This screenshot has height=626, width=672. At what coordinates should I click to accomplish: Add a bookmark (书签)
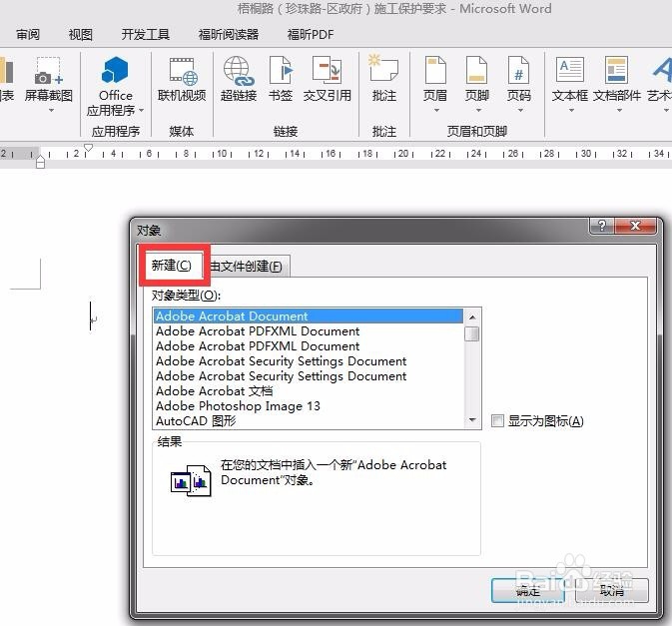point(281,79)
